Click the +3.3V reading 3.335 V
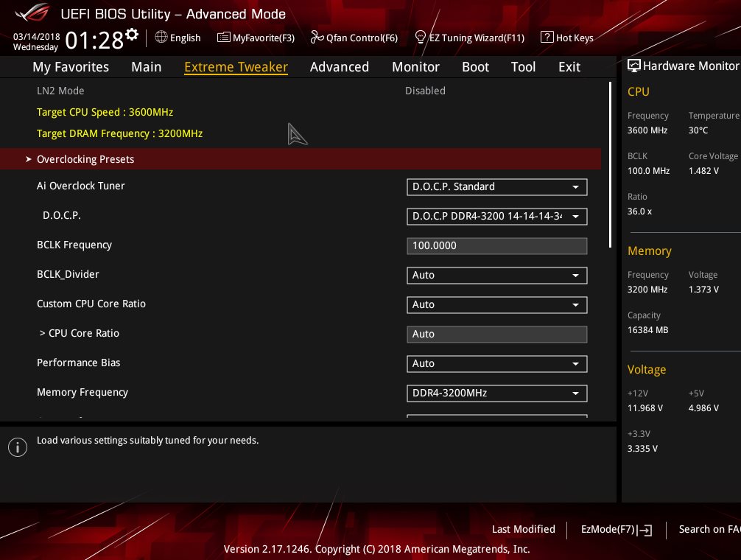The image size is (741, 560). click(x=642, y=449)
